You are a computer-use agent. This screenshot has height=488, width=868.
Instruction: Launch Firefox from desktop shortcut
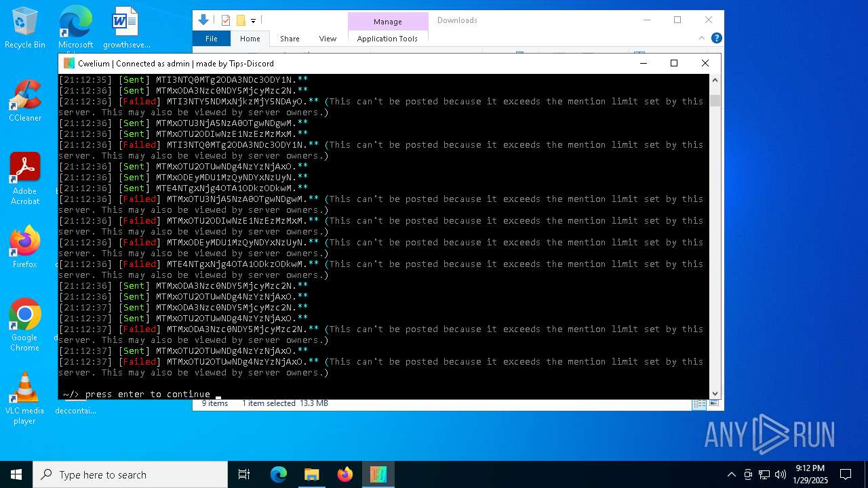pyautogui.click(x=25, y=247)
